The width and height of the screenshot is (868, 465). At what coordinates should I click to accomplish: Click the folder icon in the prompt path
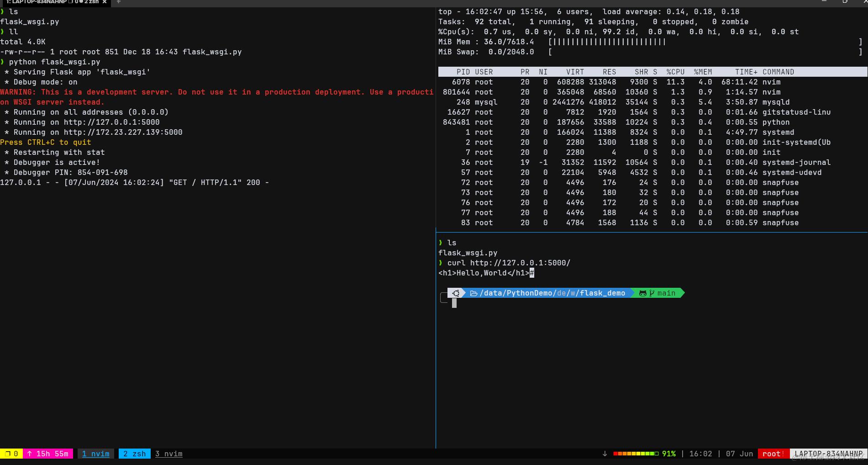pos(473,293)
